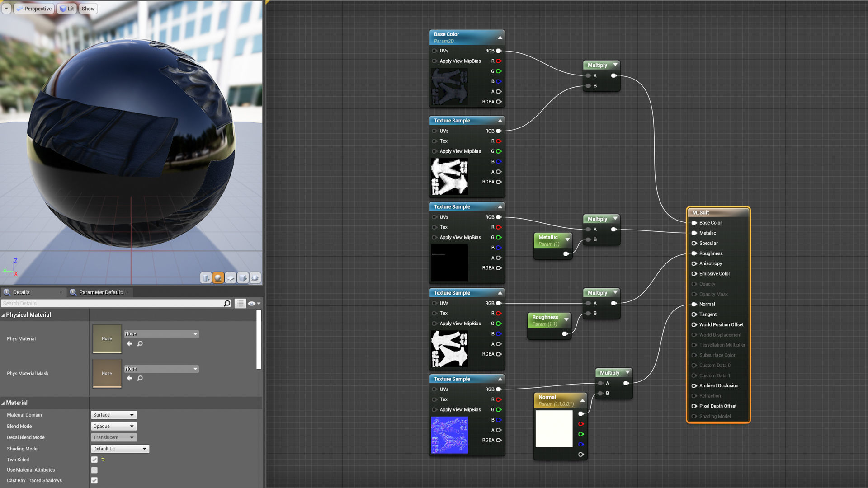Collapse the Physical Material section
Image resolution: width=868 pixels, height=488 pixels.
point(3,315)
